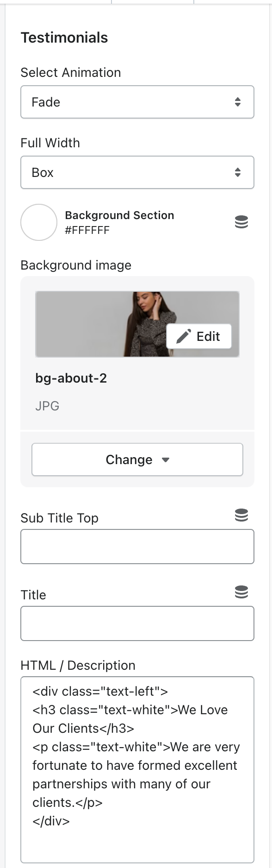This screenshot has height=868, width=272.
Task: Click the bg-about-2 file name
Action: [x=71, y=378]
